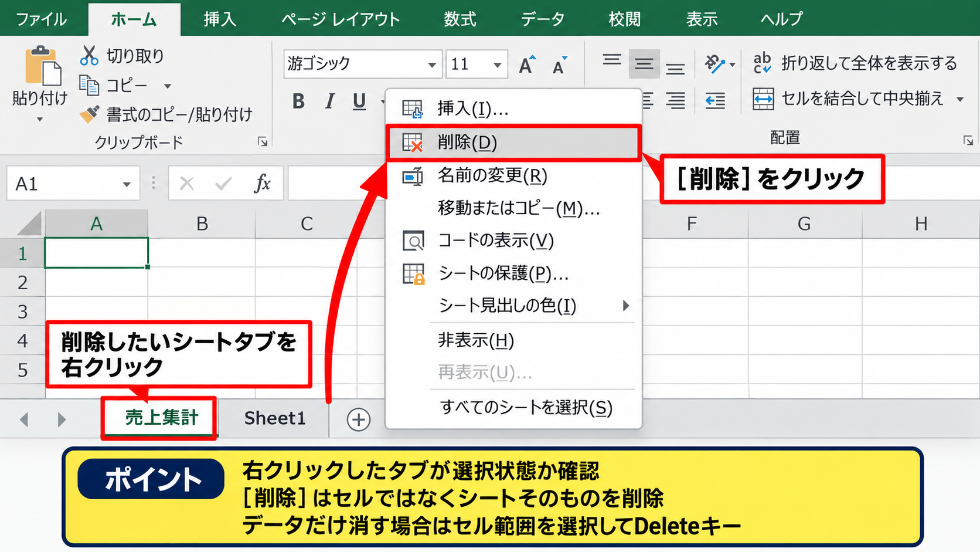Open the clipboard (クリップボード) dialog launcher
980x552 pixels.
coord(263,141)
